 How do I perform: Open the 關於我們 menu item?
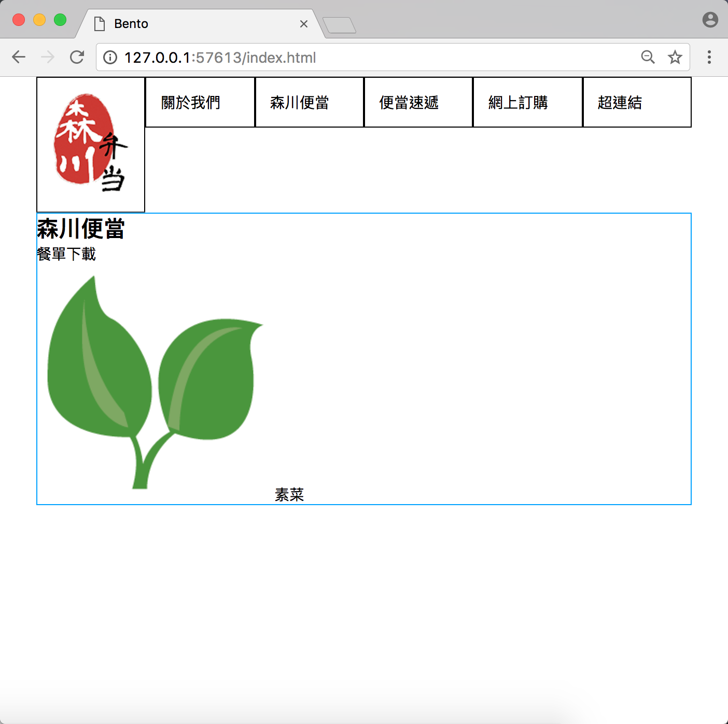click(x=200, y=102)
